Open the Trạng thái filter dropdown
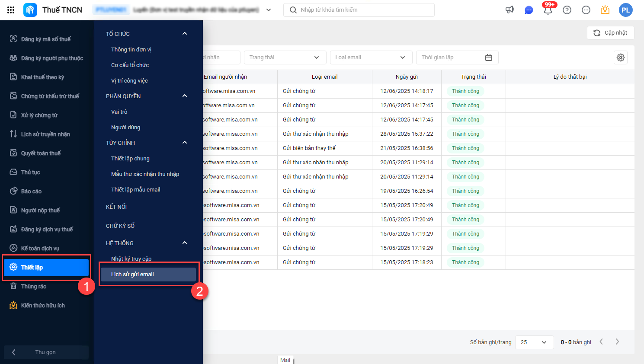 [x=284, y=57]
